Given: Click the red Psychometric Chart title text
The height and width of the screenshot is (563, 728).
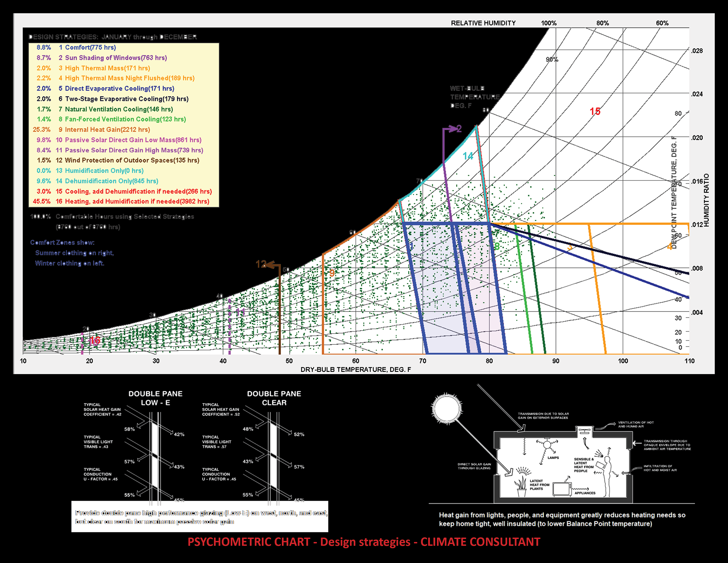Looking at the screenshot, I should coord(364,542).
